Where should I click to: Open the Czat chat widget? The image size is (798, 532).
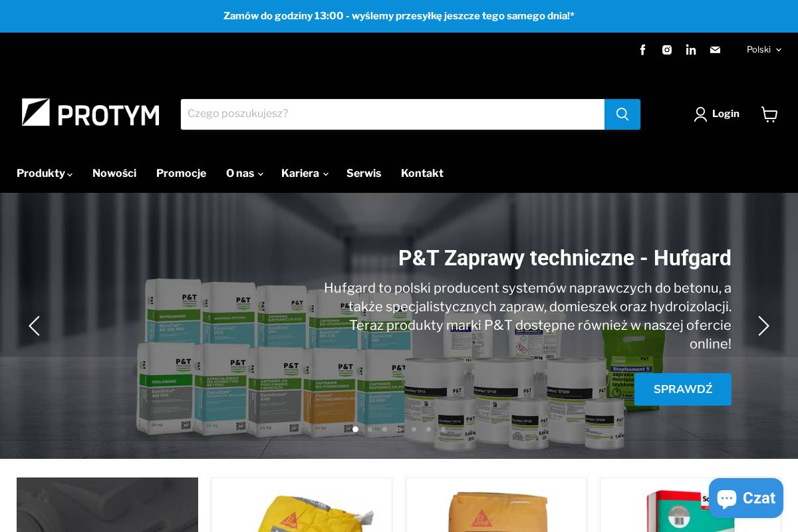(745, 497)
